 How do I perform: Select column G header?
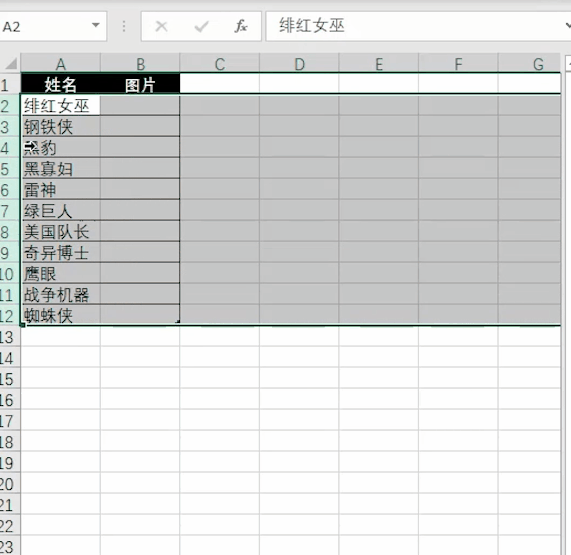coord(529,63)
